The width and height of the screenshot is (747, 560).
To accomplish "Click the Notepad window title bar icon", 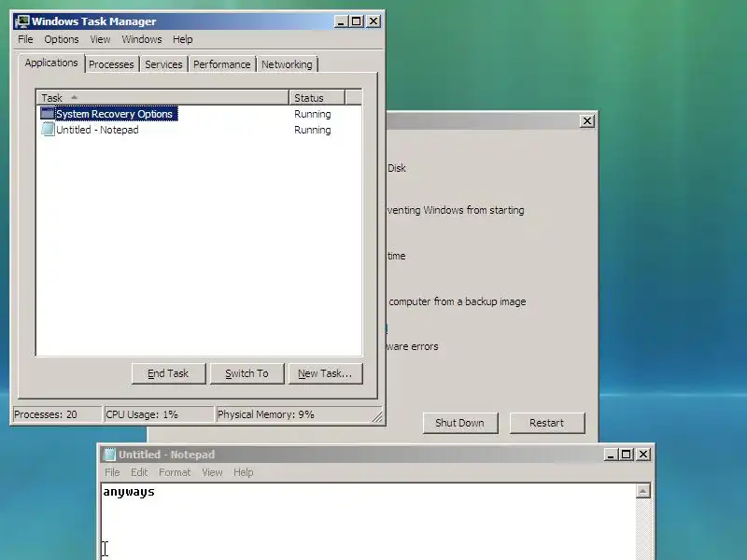I will 109,455.
